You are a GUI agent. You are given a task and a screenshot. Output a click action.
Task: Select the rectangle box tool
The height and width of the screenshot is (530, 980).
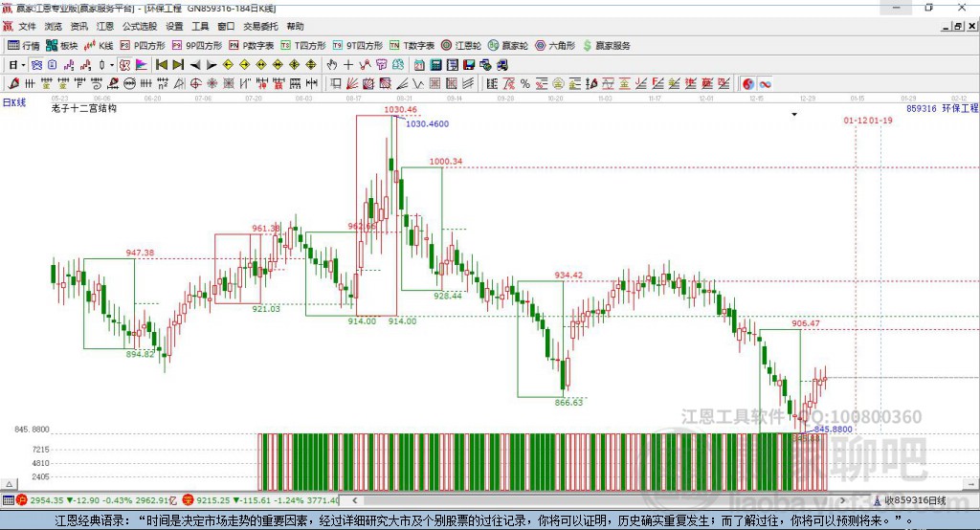(335, 84)
